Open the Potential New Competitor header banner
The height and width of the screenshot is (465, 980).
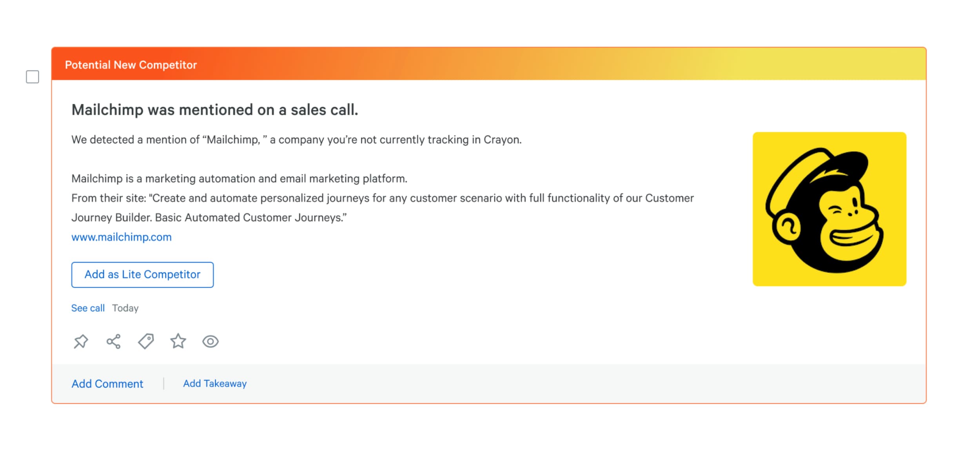pyautogui.click(x=131, y=64)
